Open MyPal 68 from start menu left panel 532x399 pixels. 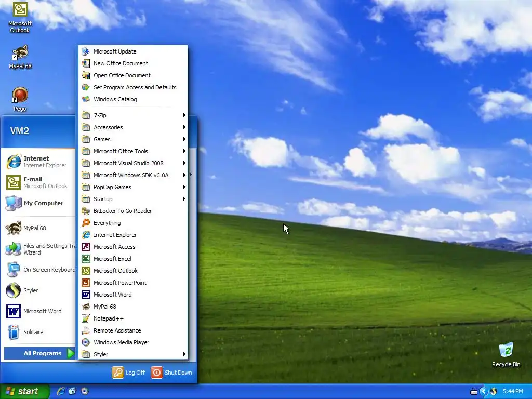(x=38, y=228)
